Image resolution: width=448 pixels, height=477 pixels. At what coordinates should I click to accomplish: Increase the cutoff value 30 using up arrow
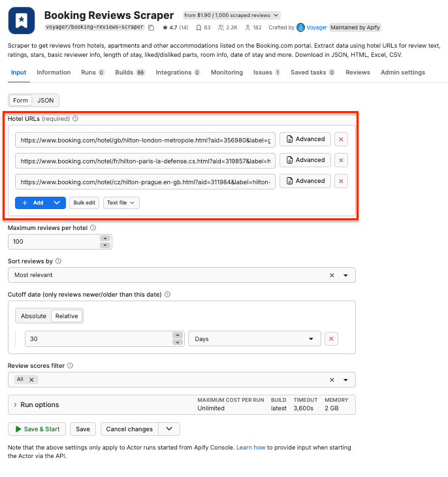pos(178,335)
